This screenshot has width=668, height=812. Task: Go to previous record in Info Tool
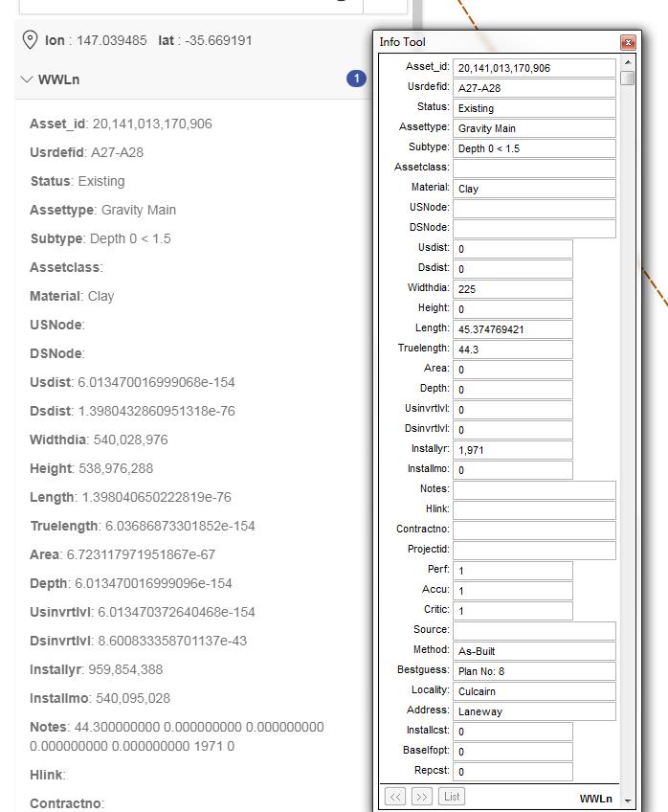[395, 797]
